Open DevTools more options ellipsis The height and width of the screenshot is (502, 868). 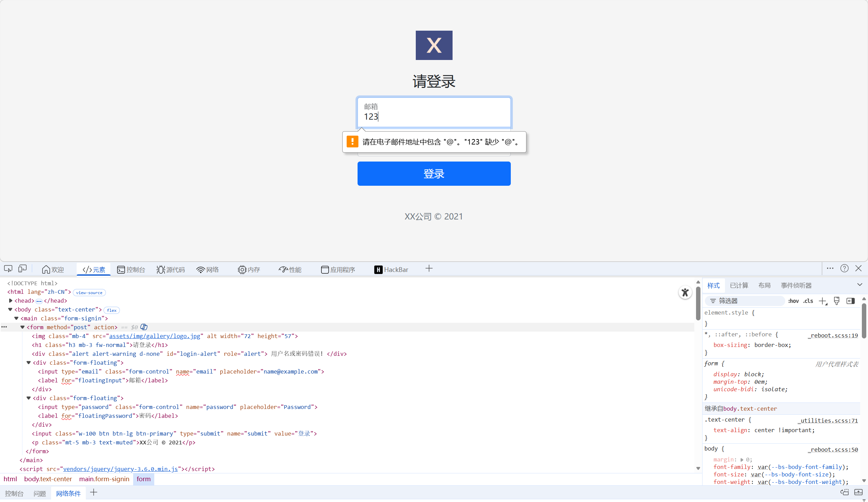pyautogui.click(x=830, y=269)
